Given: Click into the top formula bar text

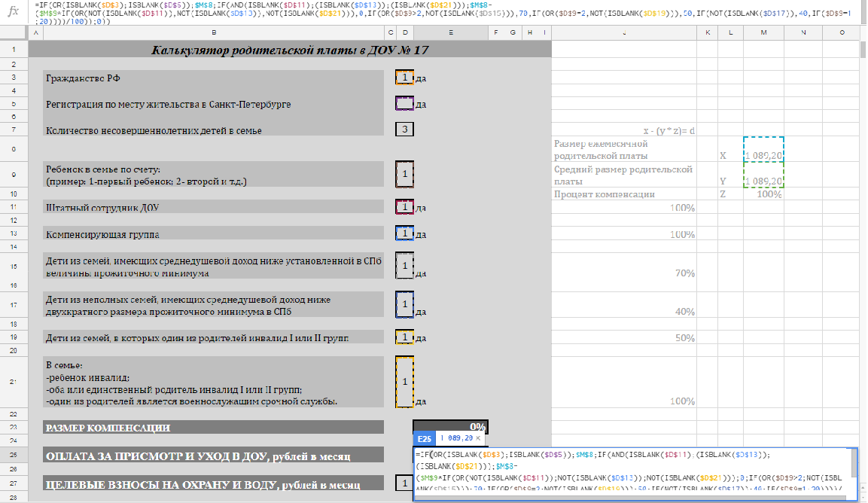Looking at the screenshot, I should pos(443,13).
